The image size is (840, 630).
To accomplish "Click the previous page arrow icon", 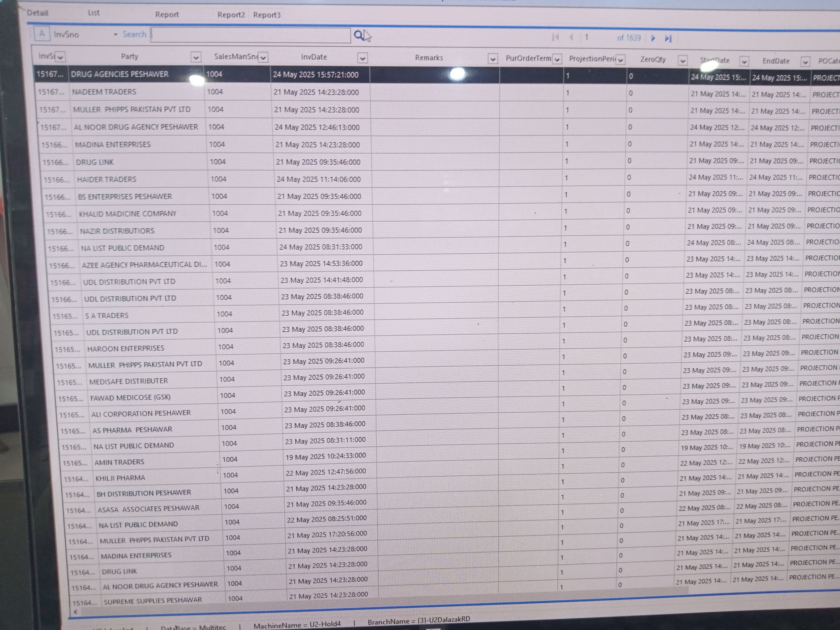I will [x=571, y=37].
